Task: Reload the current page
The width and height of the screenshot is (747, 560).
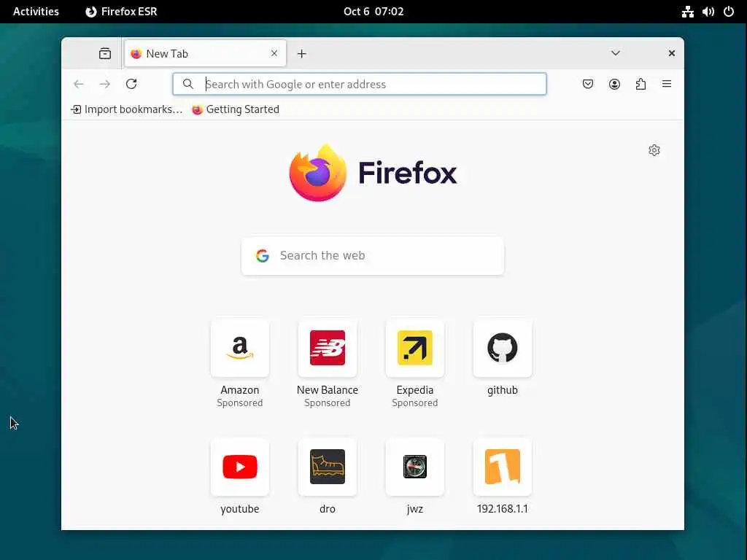Action: (131, 84)
